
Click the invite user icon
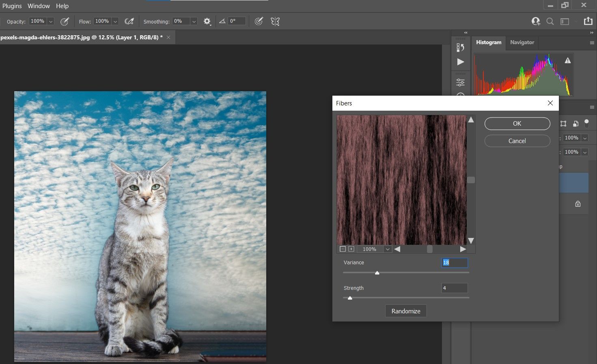pos(536,21)
